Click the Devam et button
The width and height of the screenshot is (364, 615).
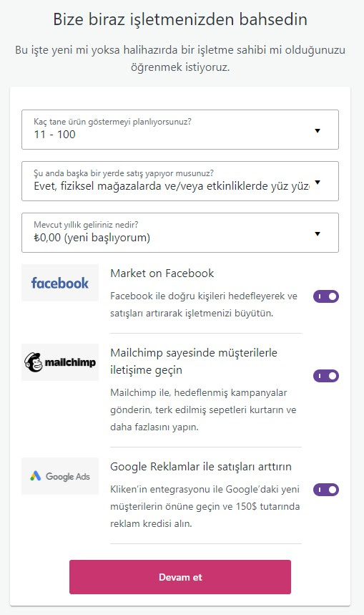(180, 577)
